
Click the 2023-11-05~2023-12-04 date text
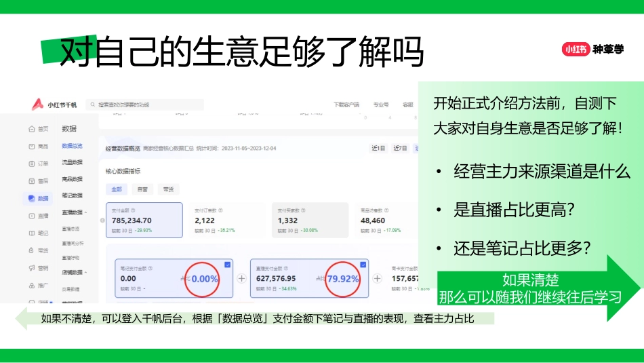[249, 149]
